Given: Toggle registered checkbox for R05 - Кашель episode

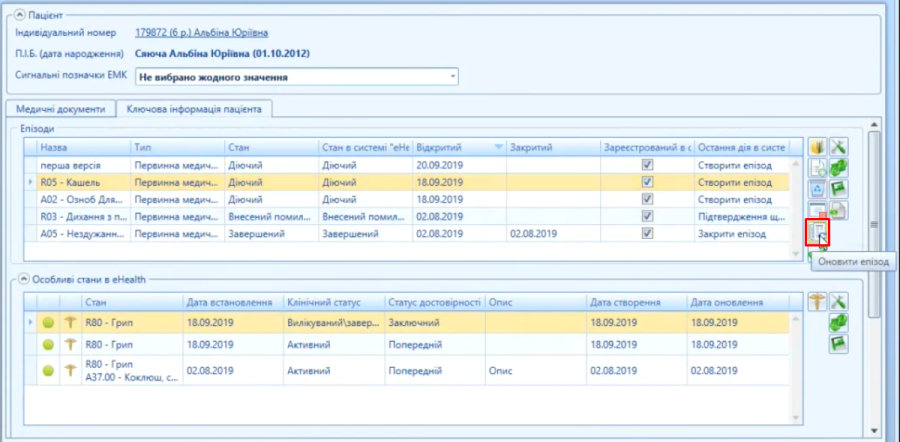Looking at the screenshot, I should [x=647, y=183].
